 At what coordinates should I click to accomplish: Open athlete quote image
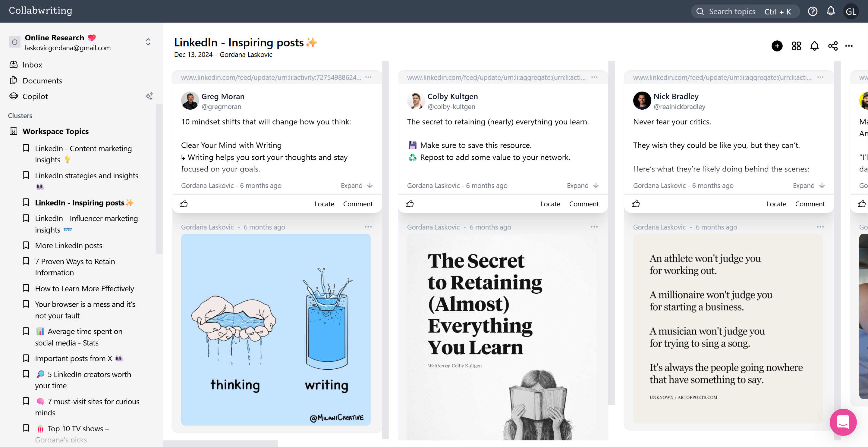[x=728, y=328]
